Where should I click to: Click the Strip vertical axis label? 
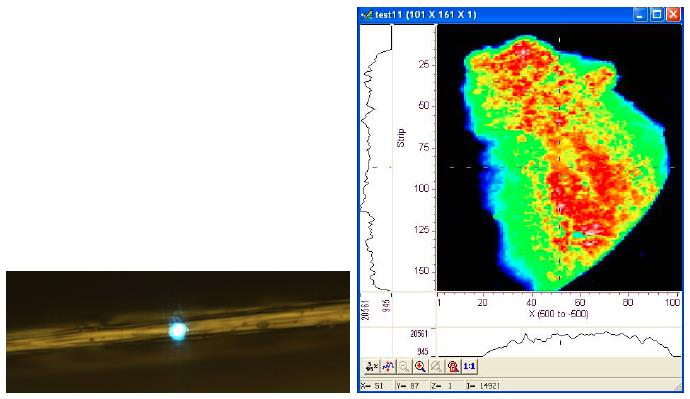point(400,138)
